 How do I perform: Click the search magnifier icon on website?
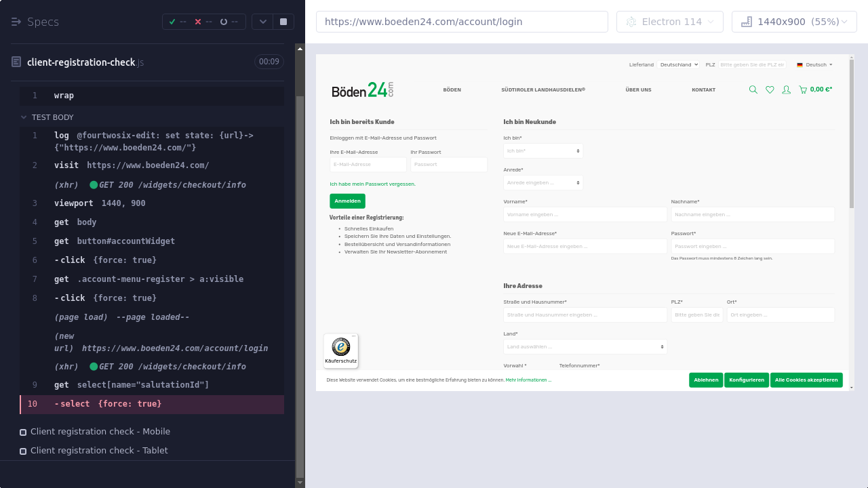pos(753,89)
